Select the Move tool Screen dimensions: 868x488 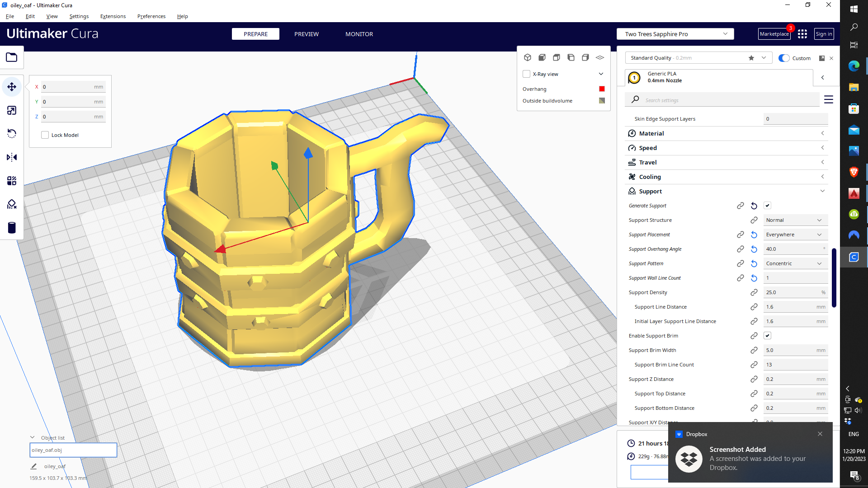click(12, 87)
